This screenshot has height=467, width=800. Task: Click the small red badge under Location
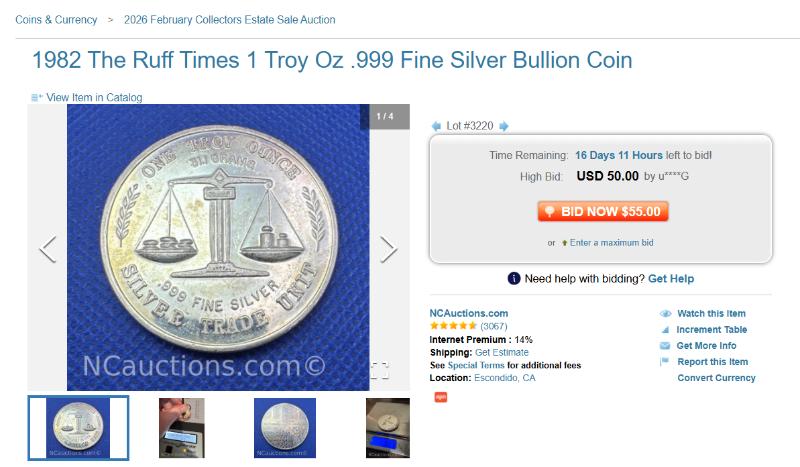441,397
